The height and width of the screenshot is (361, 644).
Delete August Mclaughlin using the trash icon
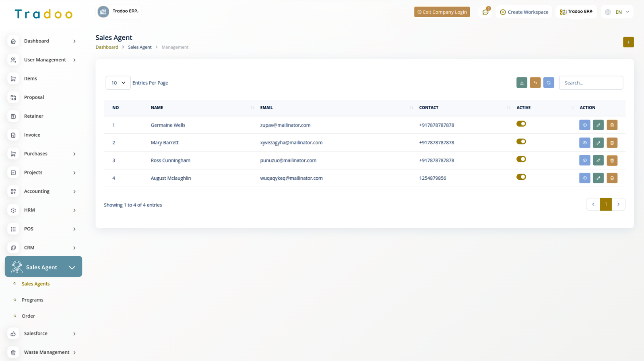612,178
